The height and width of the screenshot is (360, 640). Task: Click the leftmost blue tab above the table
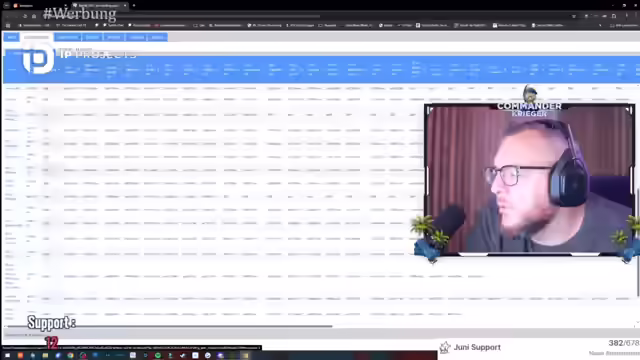pyautogui.click(x=11, y=37)
